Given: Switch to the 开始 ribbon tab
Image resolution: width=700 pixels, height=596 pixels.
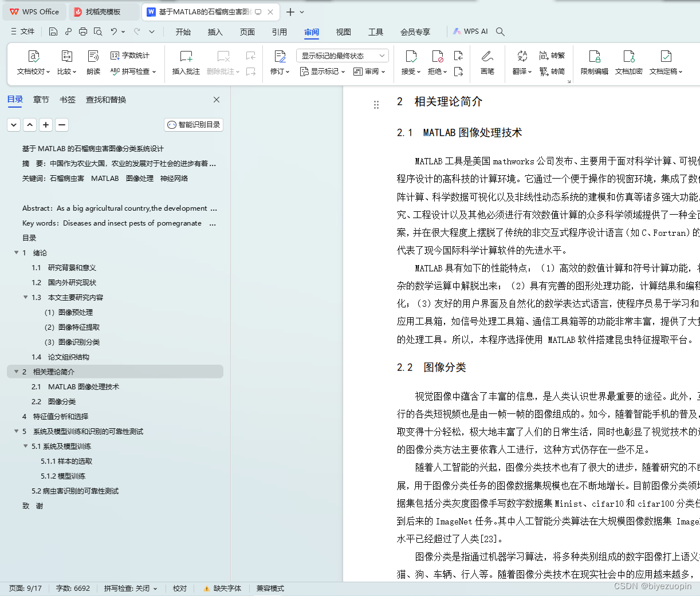Looking at the screenshot, I should pyautogui.click(x=183, y=32).
